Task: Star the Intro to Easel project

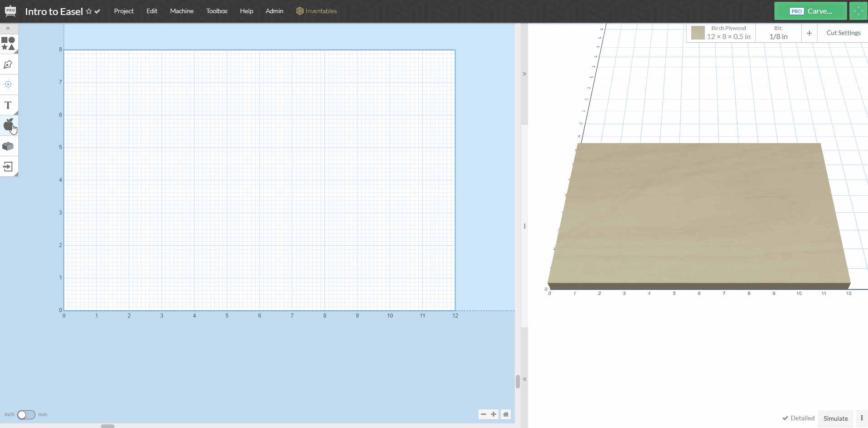Action: 89,11
